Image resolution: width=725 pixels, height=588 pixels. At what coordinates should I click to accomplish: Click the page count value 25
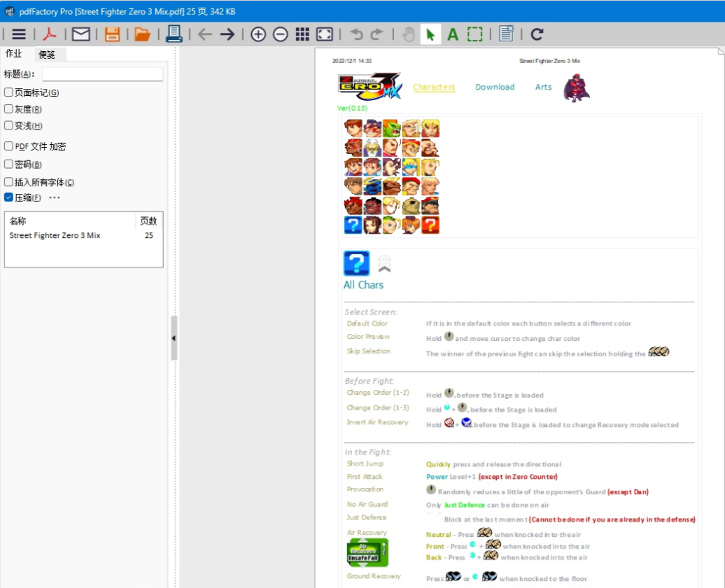click(x=149, y=235)
